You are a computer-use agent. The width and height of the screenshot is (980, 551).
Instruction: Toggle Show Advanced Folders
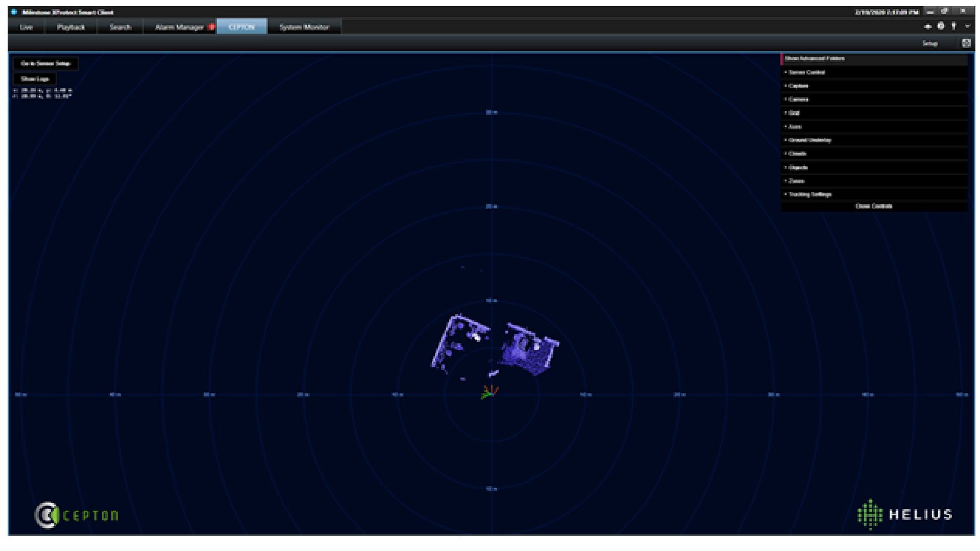pyautogui.click(x=815, y=59)
